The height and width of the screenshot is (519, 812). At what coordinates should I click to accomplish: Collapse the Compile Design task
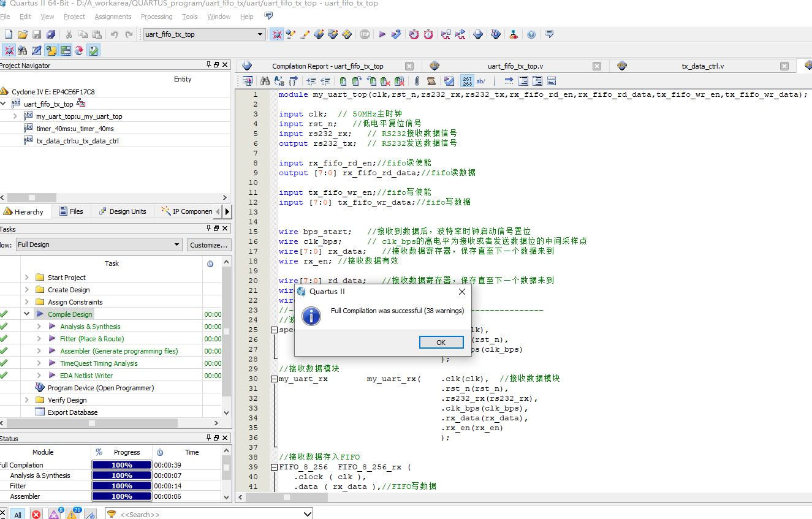pos(27,314)
